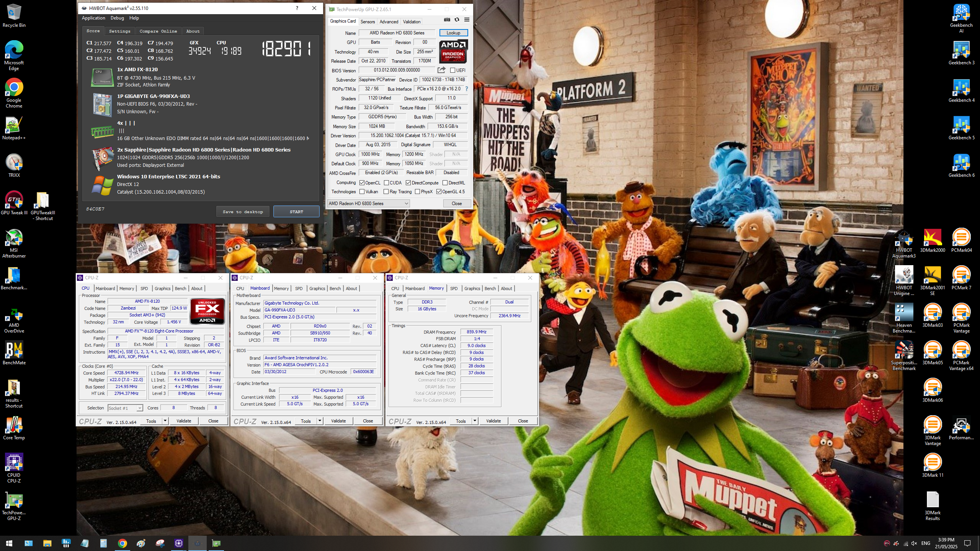
Task: Click the BIOS export share icon in GPU-Z
Action: (441, 70)
